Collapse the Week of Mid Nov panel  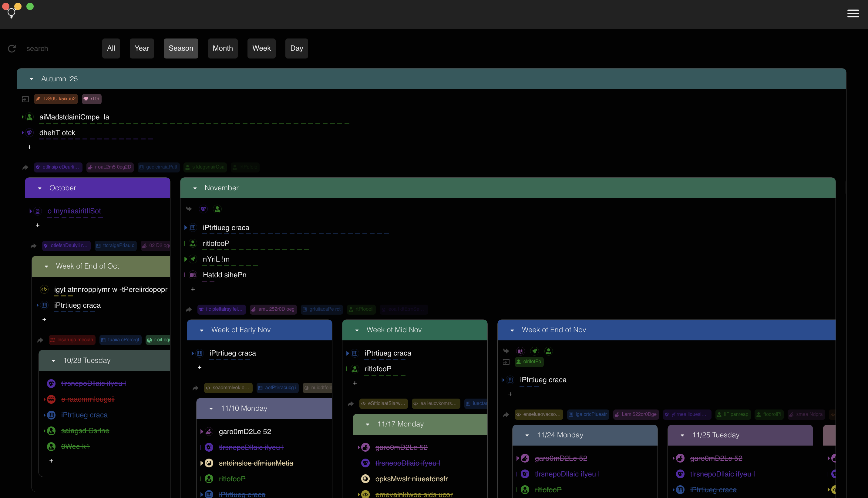pyautogui.click(x=357, y=330)
